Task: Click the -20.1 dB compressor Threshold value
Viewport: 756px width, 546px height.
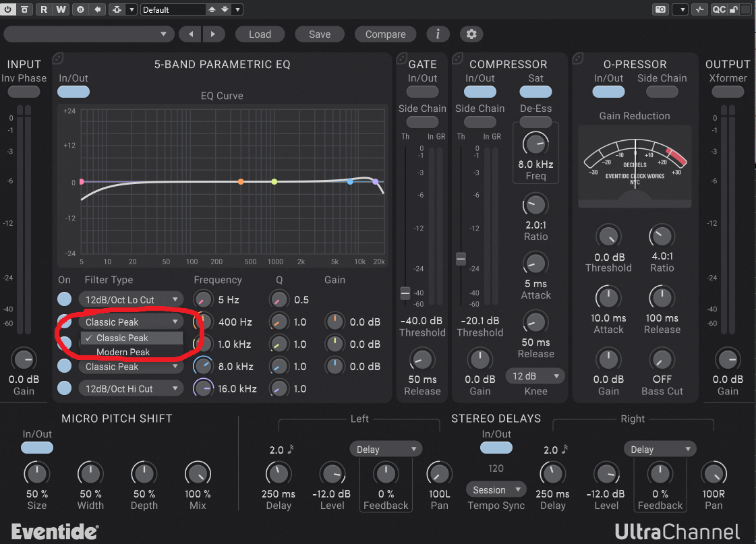Action: [x=479, y=320]
